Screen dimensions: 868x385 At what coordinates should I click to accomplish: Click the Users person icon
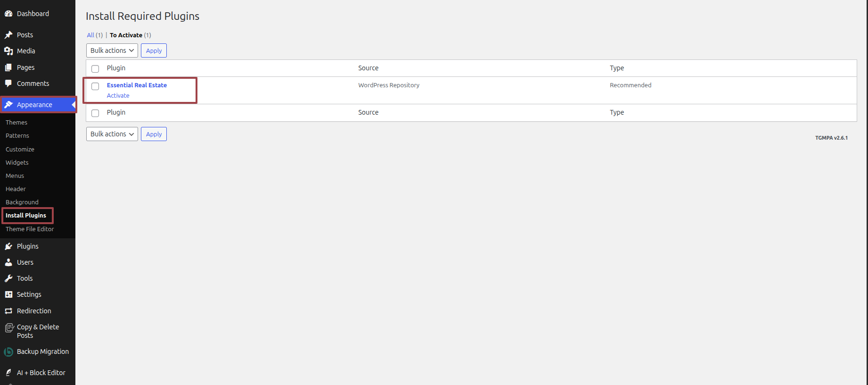coord(8,262)
